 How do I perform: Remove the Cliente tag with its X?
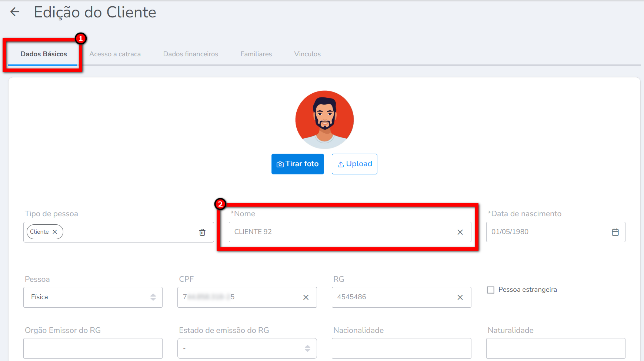55,232
